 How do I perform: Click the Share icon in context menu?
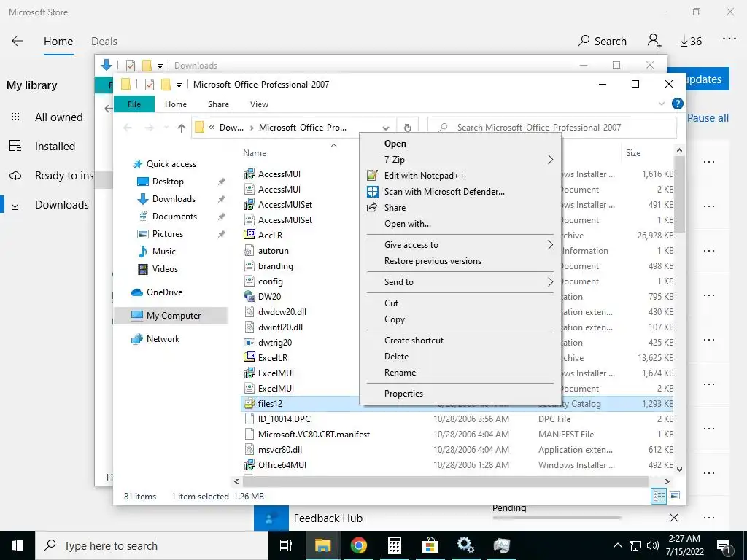click(x=372, y=208)
